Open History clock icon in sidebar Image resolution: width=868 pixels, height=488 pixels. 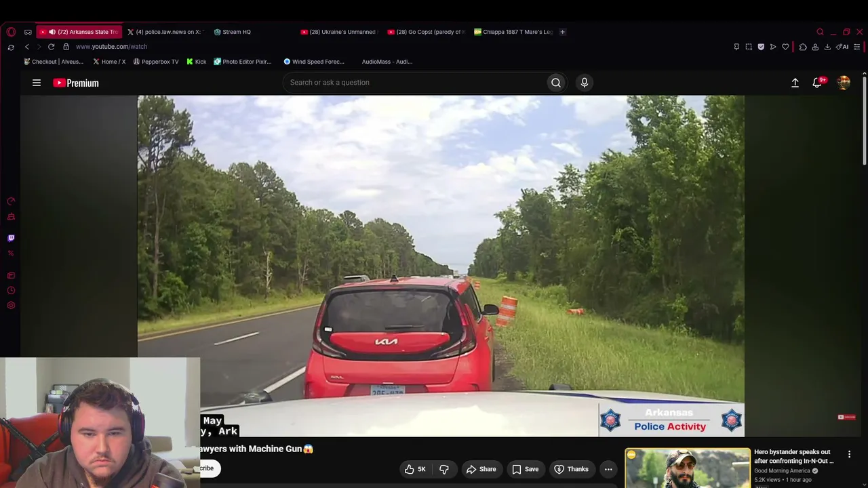coord(11,291)
